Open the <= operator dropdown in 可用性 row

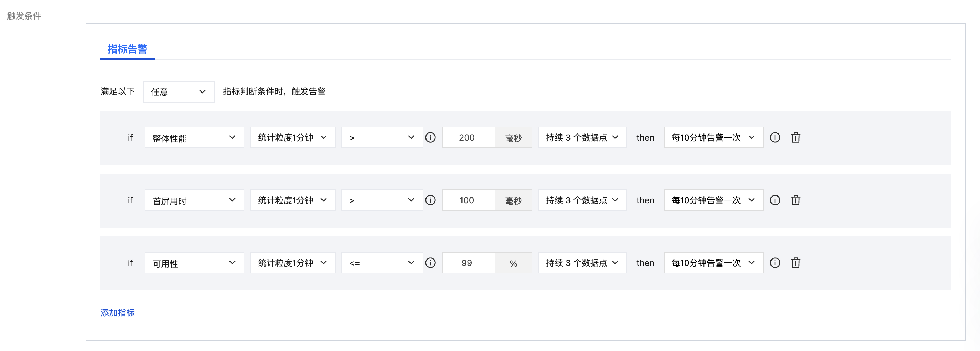(x=382, y=263)
